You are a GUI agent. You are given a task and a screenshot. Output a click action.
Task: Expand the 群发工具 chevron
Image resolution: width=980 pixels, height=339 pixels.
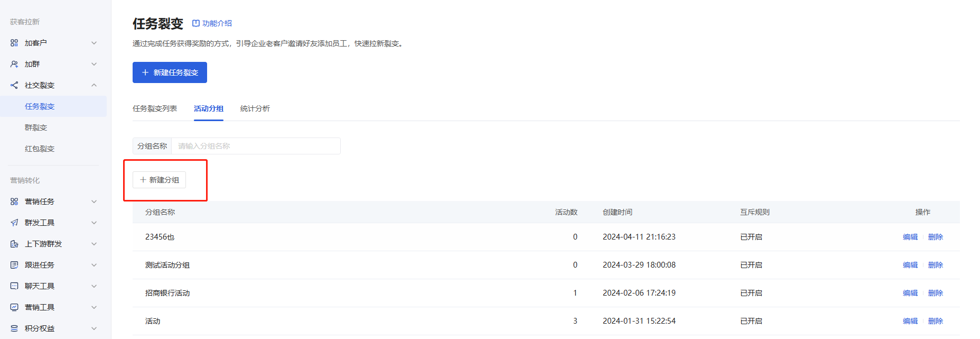click(94, 223)
